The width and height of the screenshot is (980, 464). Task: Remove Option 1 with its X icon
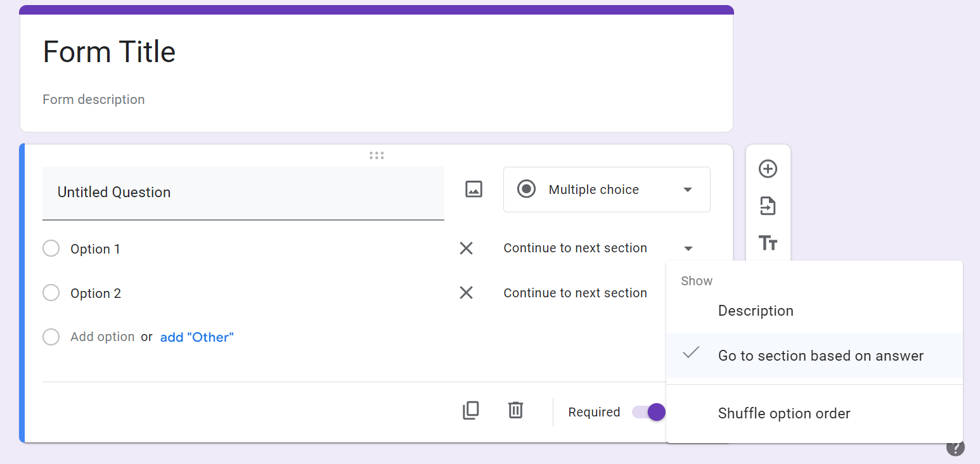466,248
